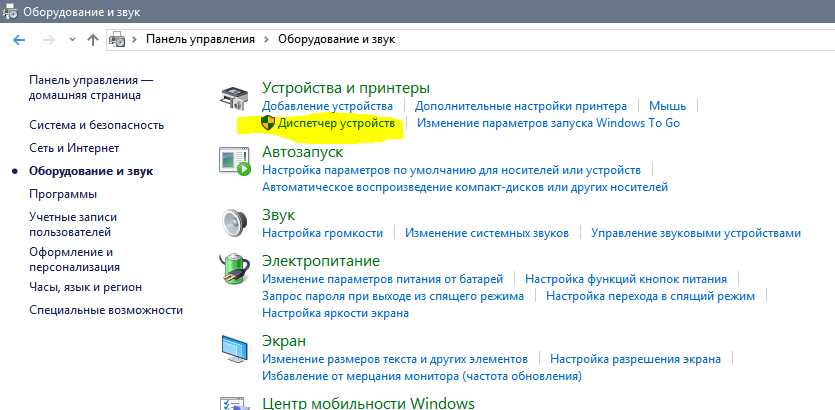This screenshot has height=410, width=835.
Task: Click 'Мышь' link under Devices
Action: [x=667, y=105]
